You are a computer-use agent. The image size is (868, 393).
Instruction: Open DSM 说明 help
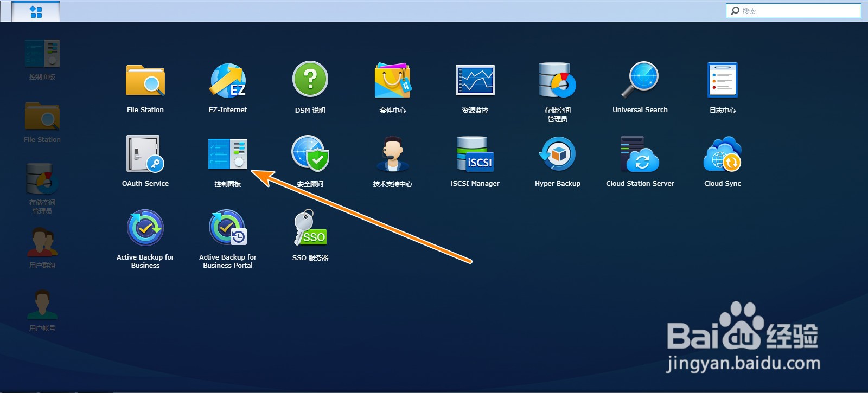coord(310,79)
